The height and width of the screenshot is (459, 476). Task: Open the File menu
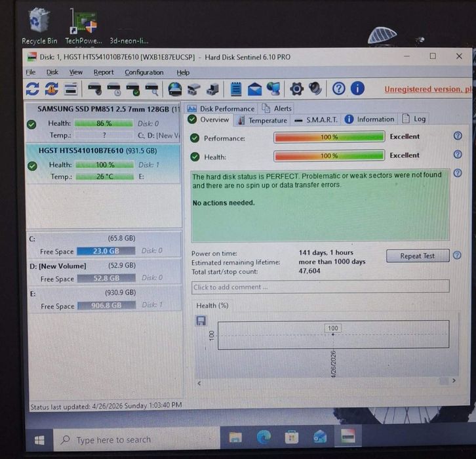31,72
